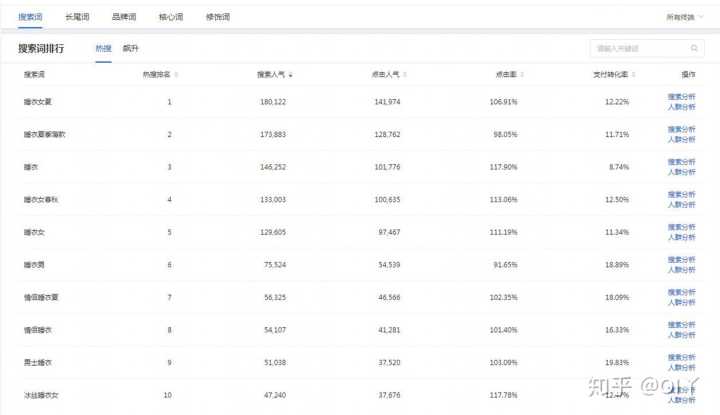Click search popularity value 173,883
Viewport: 720px width, 415px height.
273,135
